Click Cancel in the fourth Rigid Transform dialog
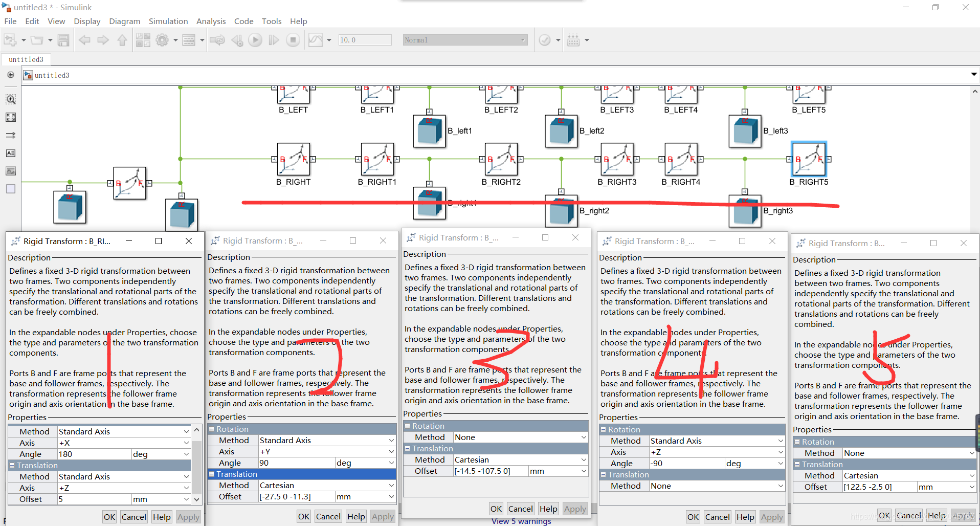The height and width of the screenshot is (526, 980). (717, 517)
